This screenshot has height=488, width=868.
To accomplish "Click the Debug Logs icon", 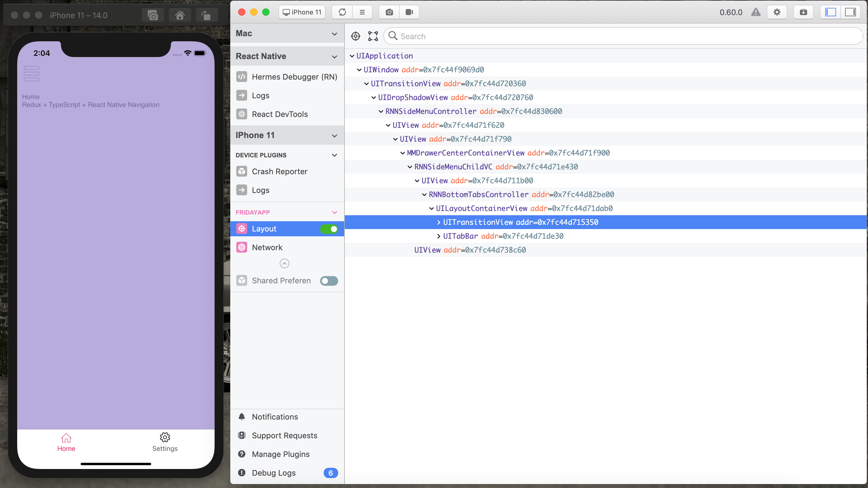I will (x=241, y=473).
